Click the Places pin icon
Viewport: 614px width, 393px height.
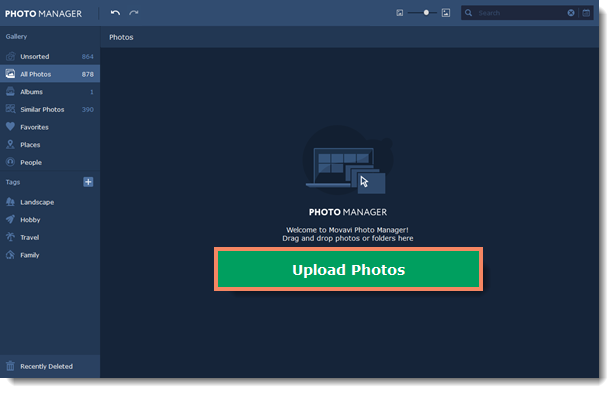11,144
